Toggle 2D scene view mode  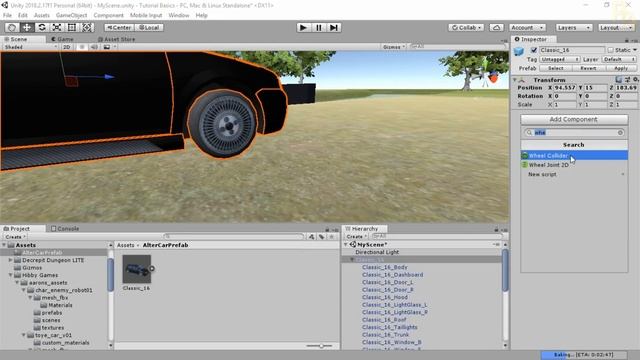(67, 47)
